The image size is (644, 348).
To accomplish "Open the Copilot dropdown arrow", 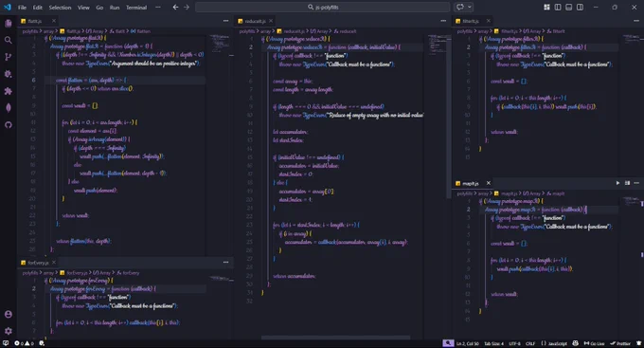I will click(x=470, y=7).
